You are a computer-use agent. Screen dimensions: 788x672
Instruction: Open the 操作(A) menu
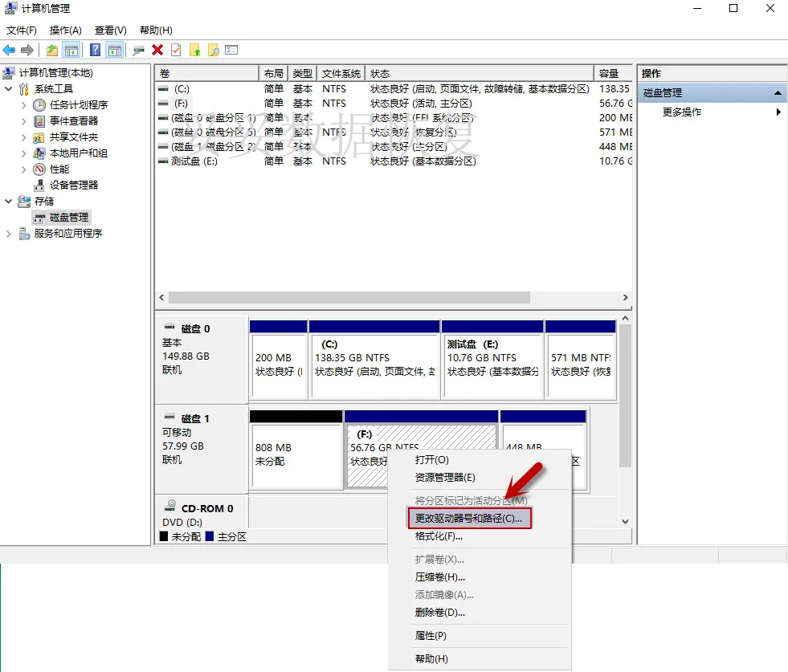click(65, 31)
